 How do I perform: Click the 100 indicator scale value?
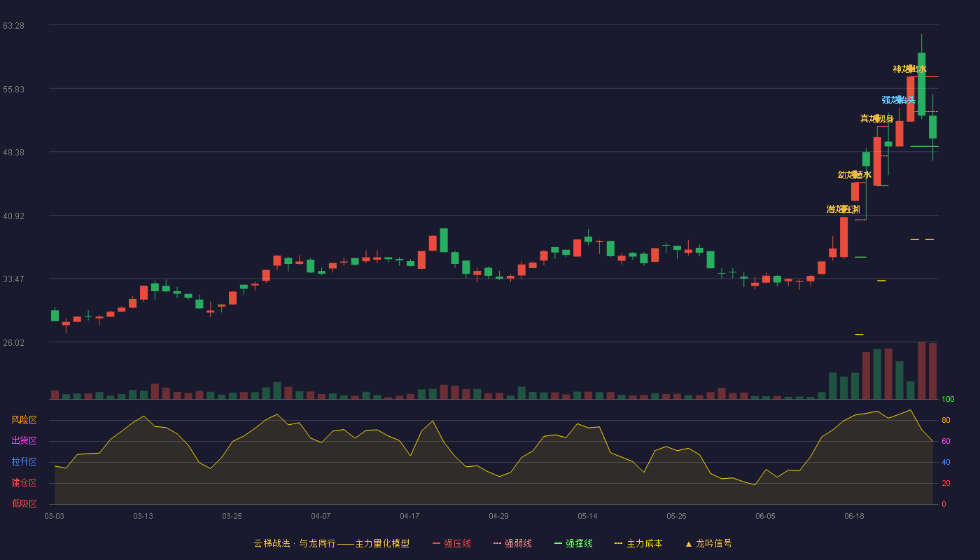pyautogui.click(x=948, y=400)
